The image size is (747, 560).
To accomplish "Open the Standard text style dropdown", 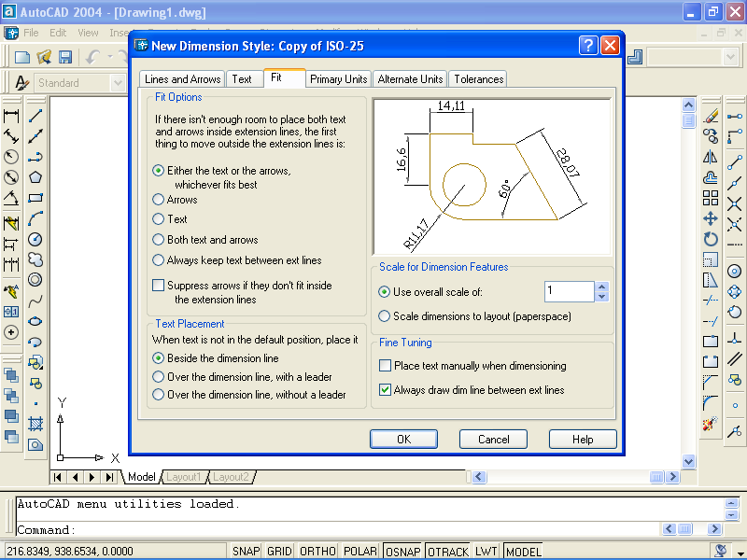I will coord(118,83).
